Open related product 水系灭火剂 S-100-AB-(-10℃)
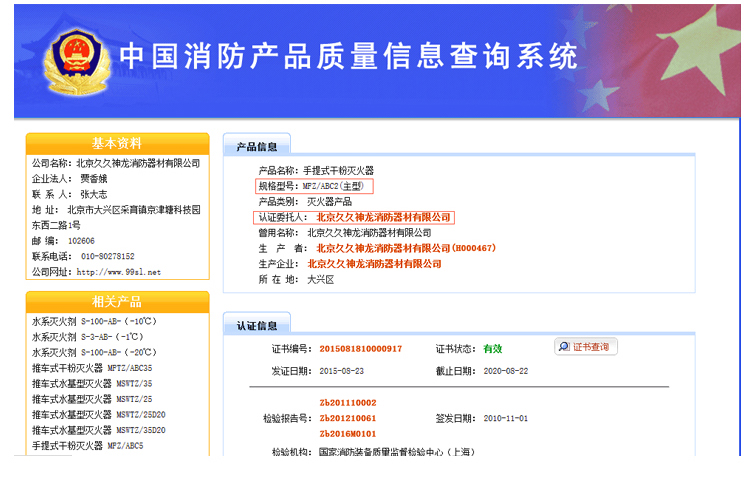 [x=94, y=321]
